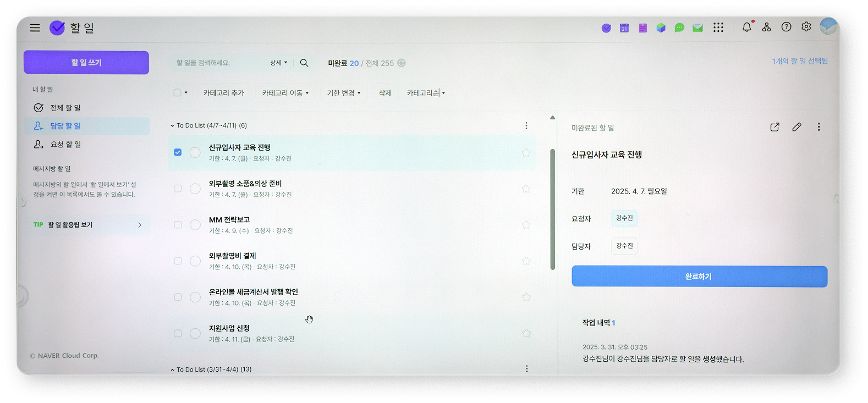This screenshot has width=868, height=403.
Task: Open task detail in new window
Action: click(775, 127)
